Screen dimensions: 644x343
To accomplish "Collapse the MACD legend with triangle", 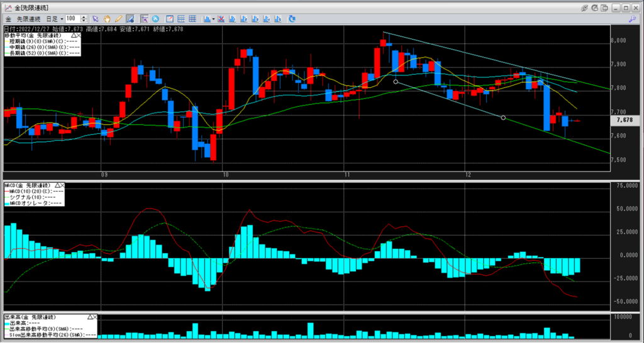I will 57,185.
